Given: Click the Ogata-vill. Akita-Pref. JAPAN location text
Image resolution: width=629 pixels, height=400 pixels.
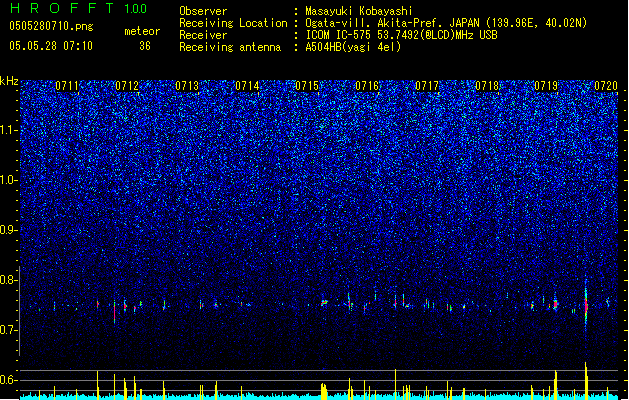Looking at the screenshot, I should tap(446, 23).
